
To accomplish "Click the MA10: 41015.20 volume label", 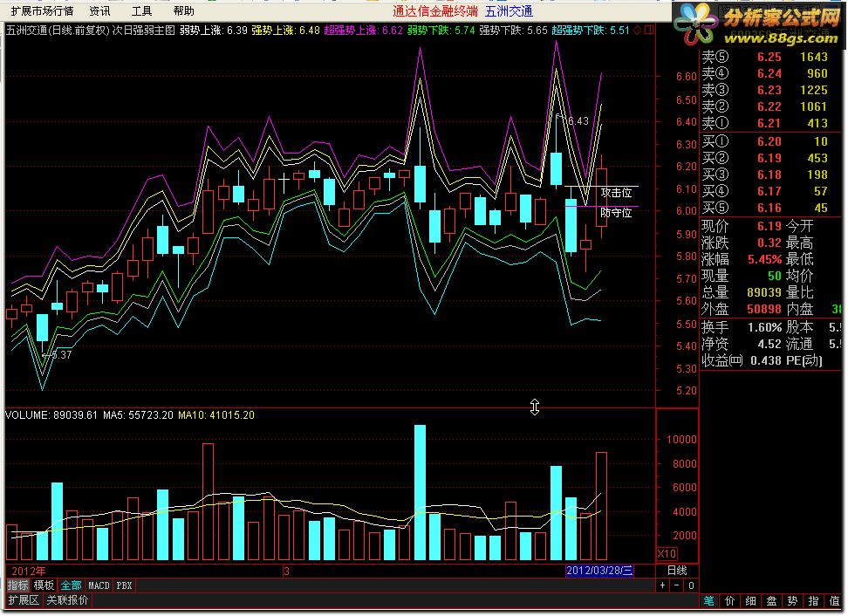I will [216, 414].
